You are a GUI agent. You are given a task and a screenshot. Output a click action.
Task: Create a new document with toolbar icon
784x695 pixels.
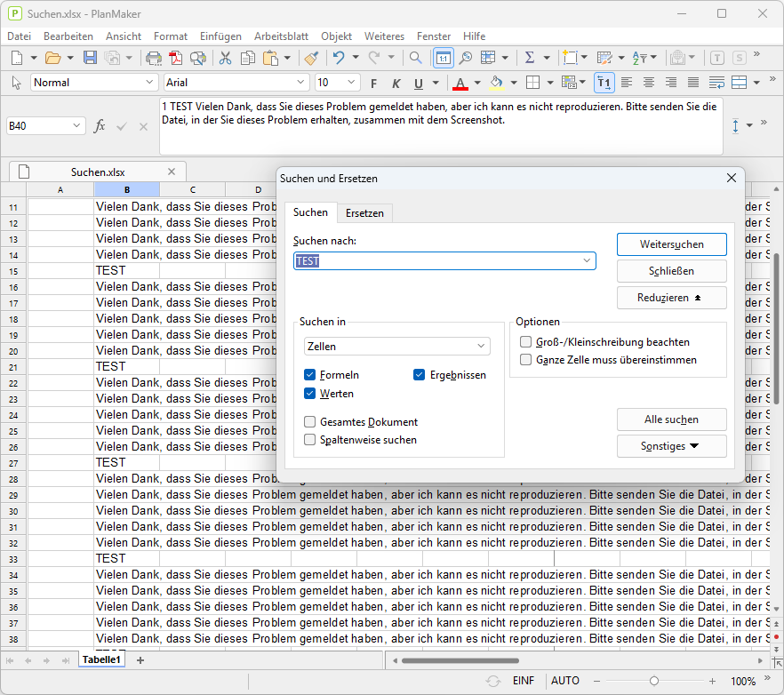click(x=17, y=58)
